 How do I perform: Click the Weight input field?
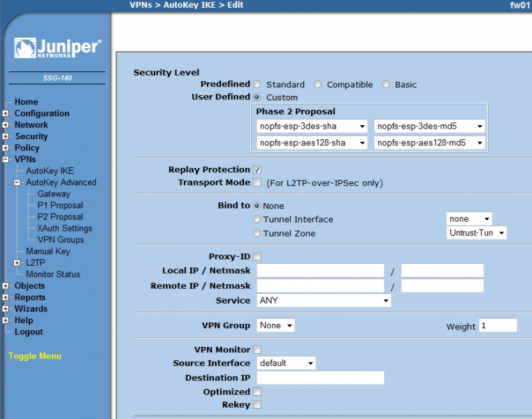coord(498,325)
